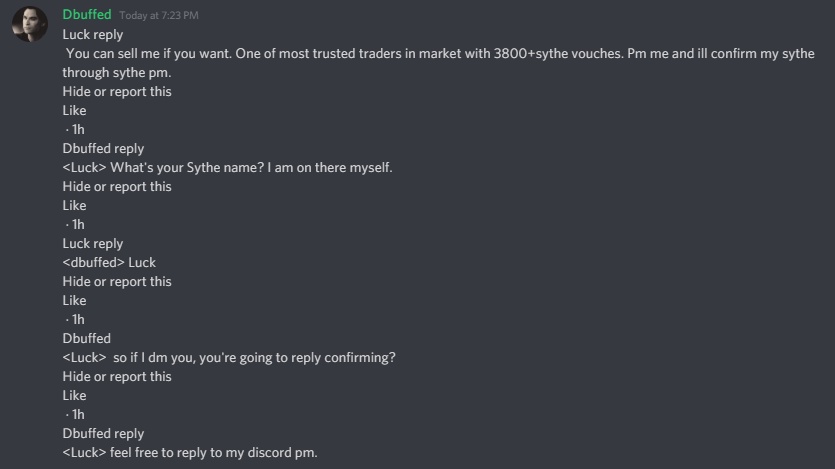Click Hide or report this under confirming question

[x=117, y=376]
